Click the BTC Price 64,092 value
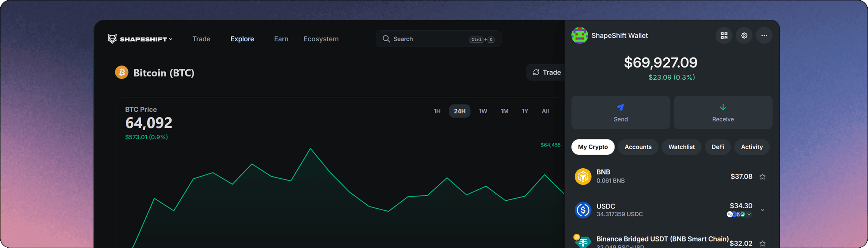 (x=148, y=123)
